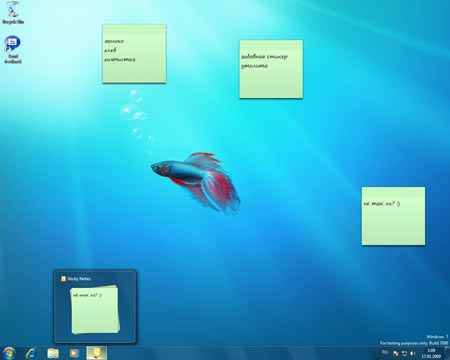The width and height of the screenshot is (450, 360).
Task: Open the taskbar clock and date
Action: click(x=431, y=353)
